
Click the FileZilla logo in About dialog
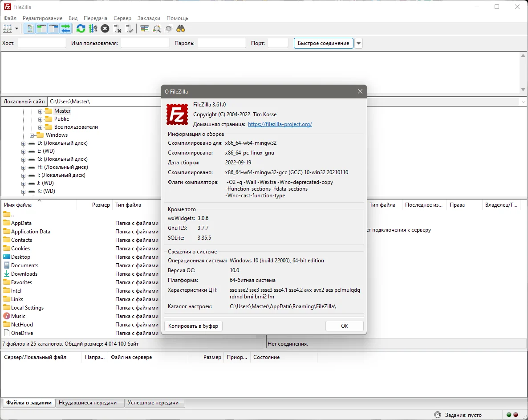pyautogui.click(x=177, y=114)
